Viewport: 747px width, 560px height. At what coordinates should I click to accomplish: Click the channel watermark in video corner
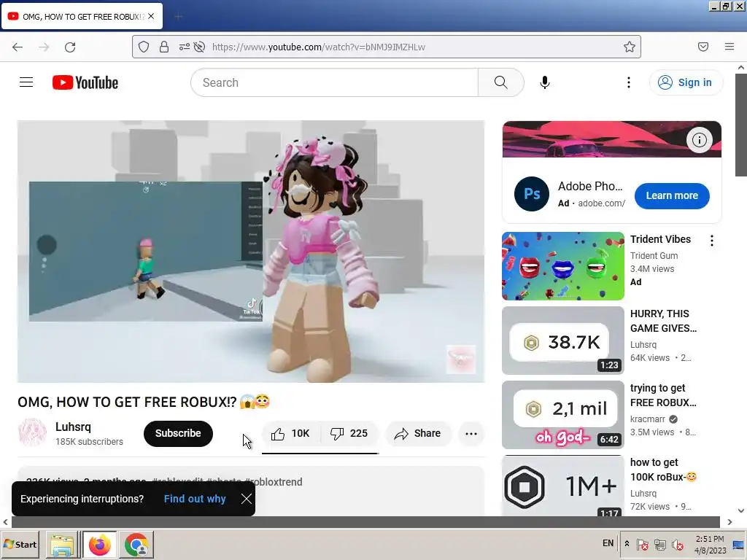(x=461, y=359)
